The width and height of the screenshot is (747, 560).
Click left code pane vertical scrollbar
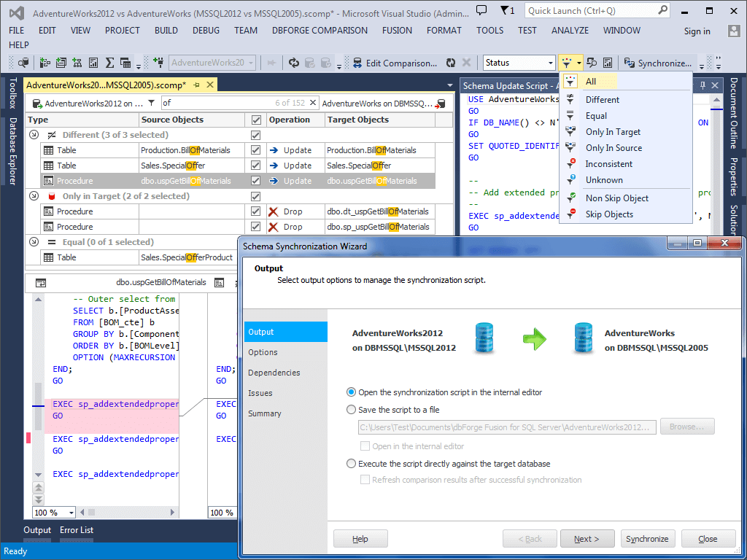click(38, 386)
